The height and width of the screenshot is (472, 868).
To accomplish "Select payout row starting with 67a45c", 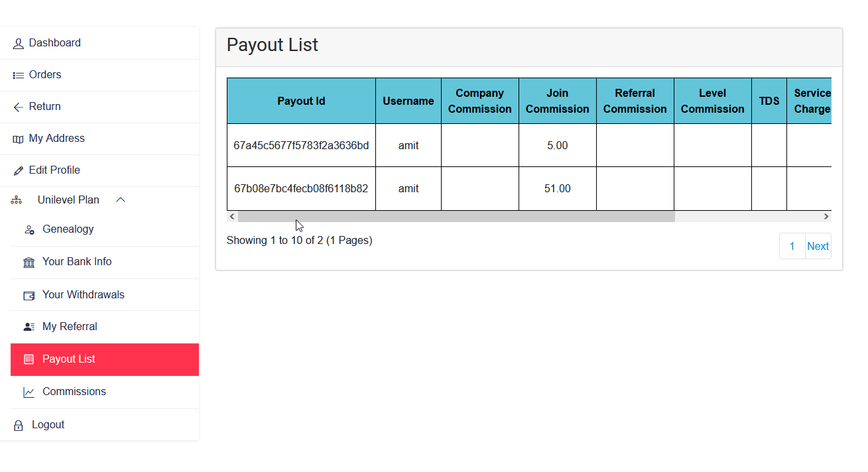I will (x=301, y=145).
